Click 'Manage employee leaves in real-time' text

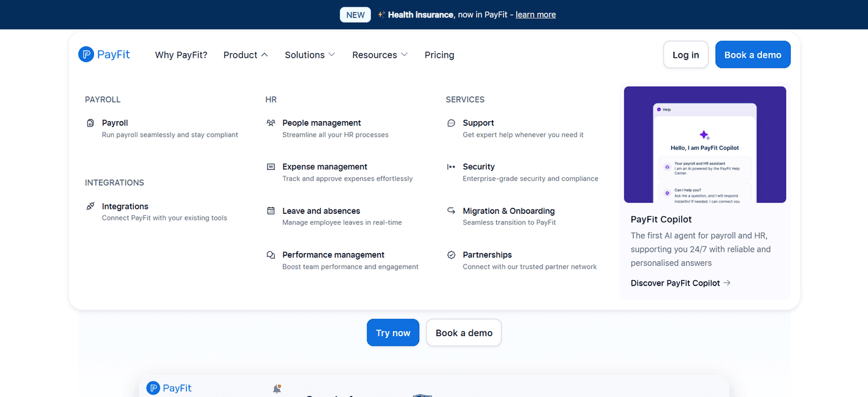click(342, 223)
